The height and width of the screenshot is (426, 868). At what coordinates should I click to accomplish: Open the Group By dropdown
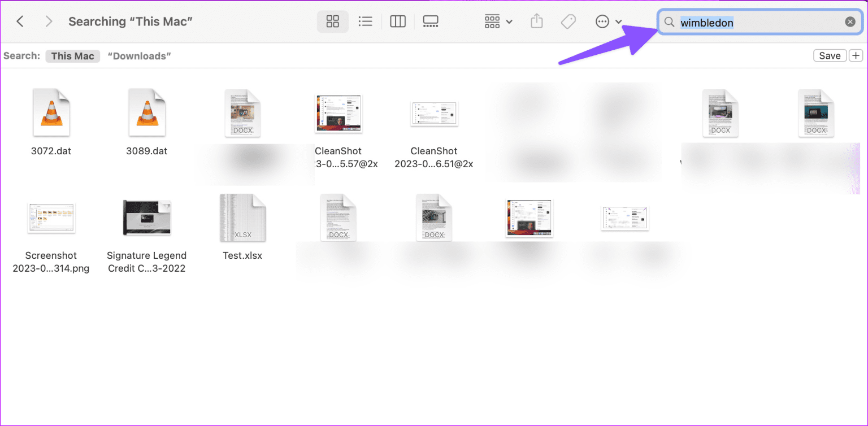(x=498, y=21)
